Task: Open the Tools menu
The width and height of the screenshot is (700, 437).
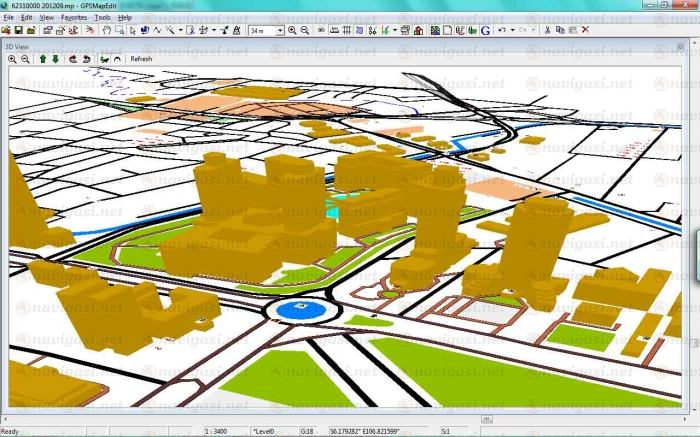Action: 102,18
